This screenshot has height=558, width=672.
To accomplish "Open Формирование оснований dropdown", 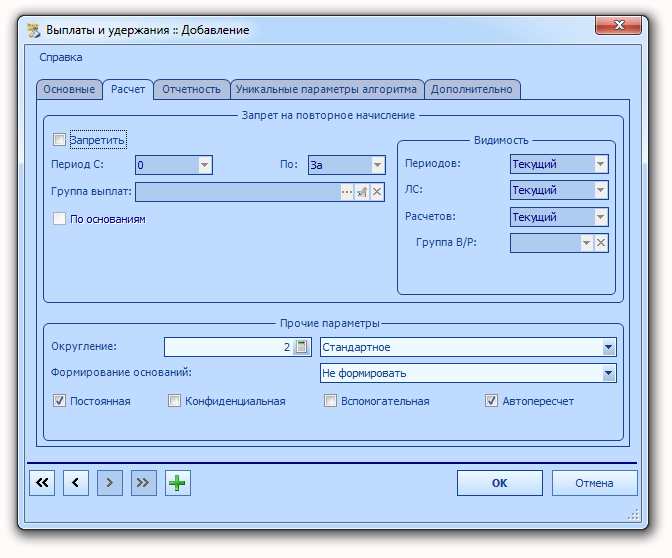I will coord(608,373).
